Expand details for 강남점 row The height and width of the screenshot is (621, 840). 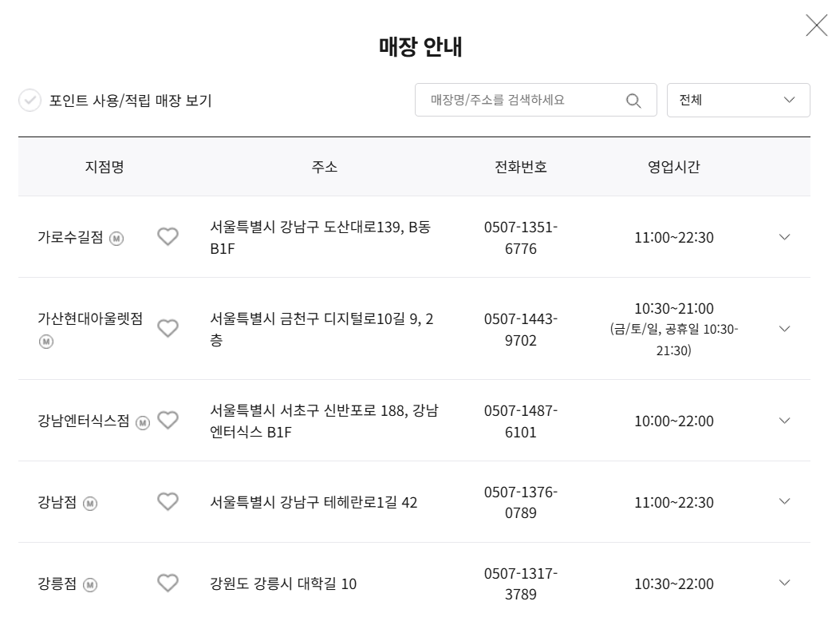click(x=784, y=501)
